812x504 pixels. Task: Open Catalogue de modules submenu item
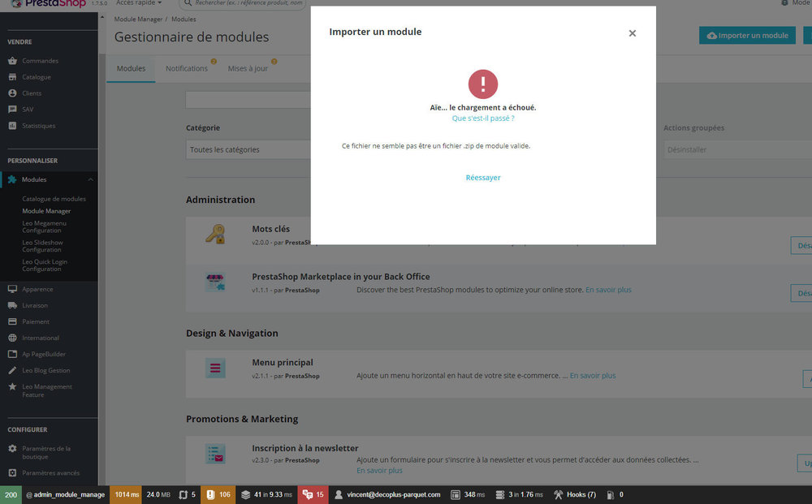coord(54,199)
